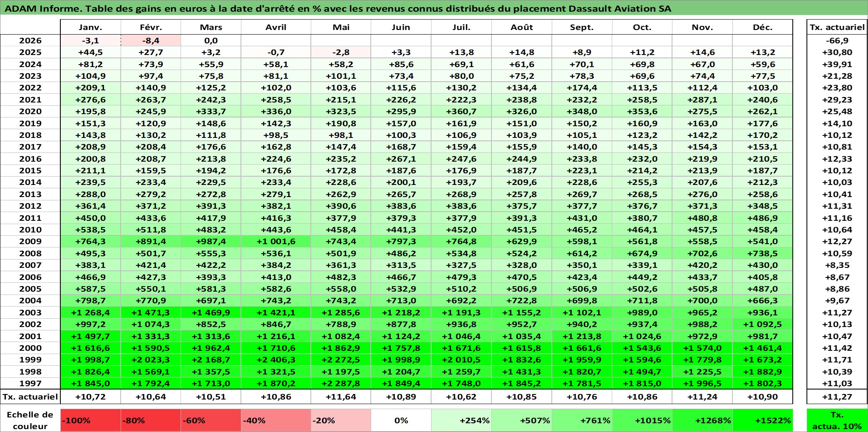This screenshot has width=868, height=432.
Task: Select the +2 287,8 cell in May 1997
Action: coord(341,383)
